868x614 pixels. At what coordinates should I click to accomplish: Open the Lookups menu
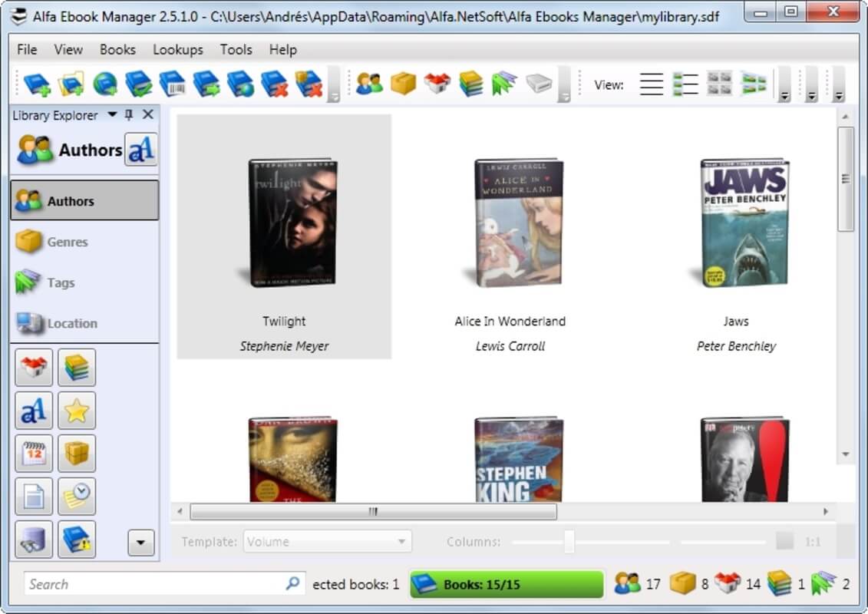pos(177,49)
